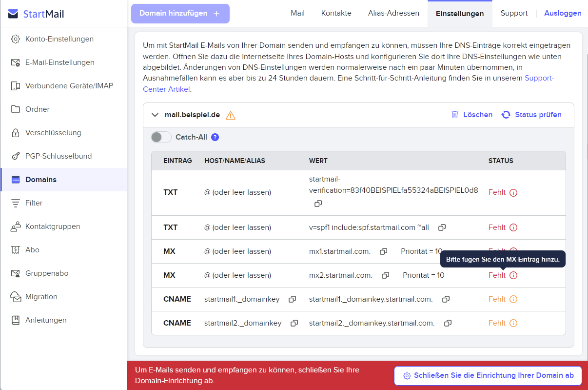Click the orange warning icon beside mail.beispiel.de
Image resolution: width=588 pixels, height=390 pixels.
(231, 115)
